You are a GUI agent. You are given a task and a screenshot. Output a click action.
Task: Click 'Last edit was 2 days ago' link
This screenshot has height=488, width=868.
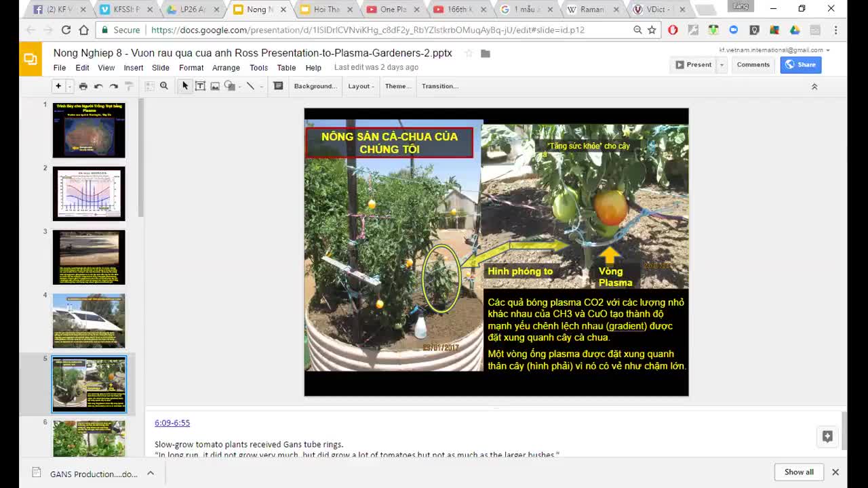click(376, 67)
